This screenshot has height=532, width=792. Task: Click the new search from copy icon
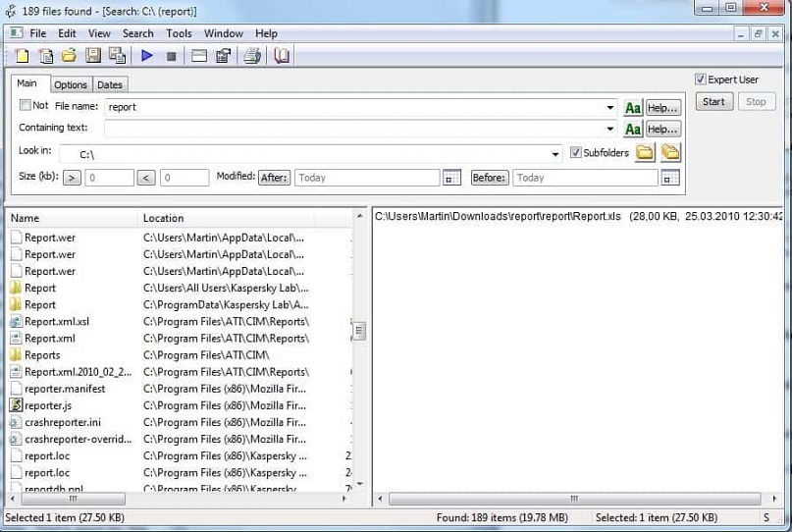(46, 56)
